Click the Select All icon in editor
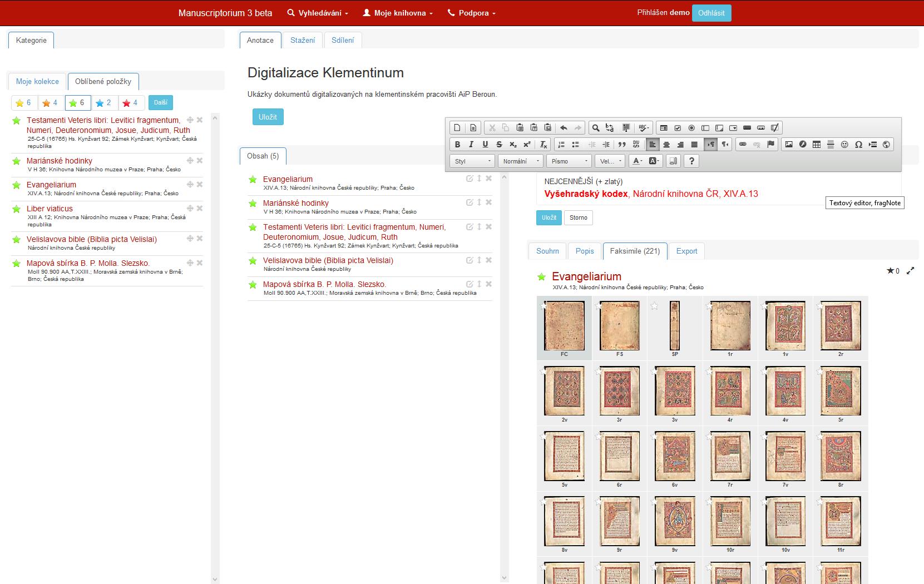The height and width of the screenshot is (584, 924). (x=626, y=128)
